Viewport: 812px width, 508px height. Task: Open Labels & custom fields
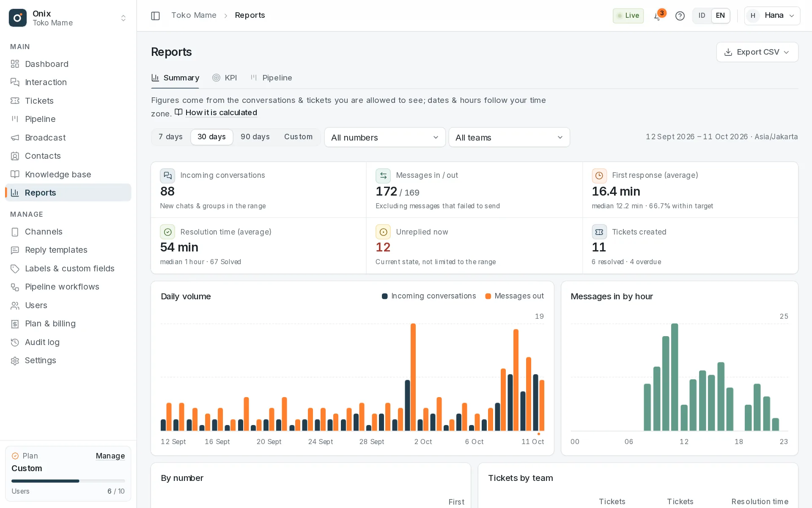(68, 268)
